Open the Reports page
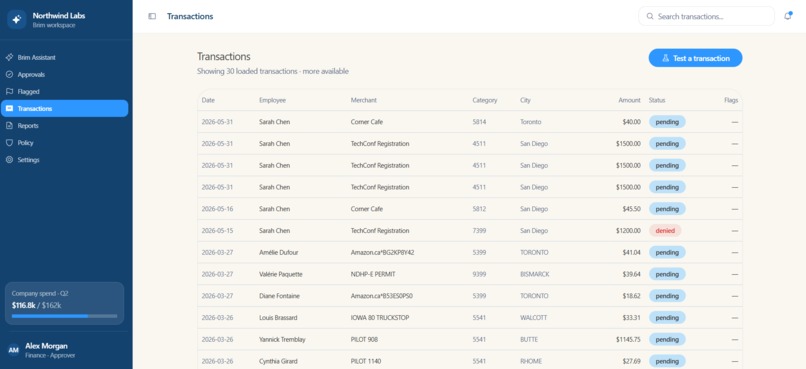Viewport: 806px width, 369px height. (65, 125)
